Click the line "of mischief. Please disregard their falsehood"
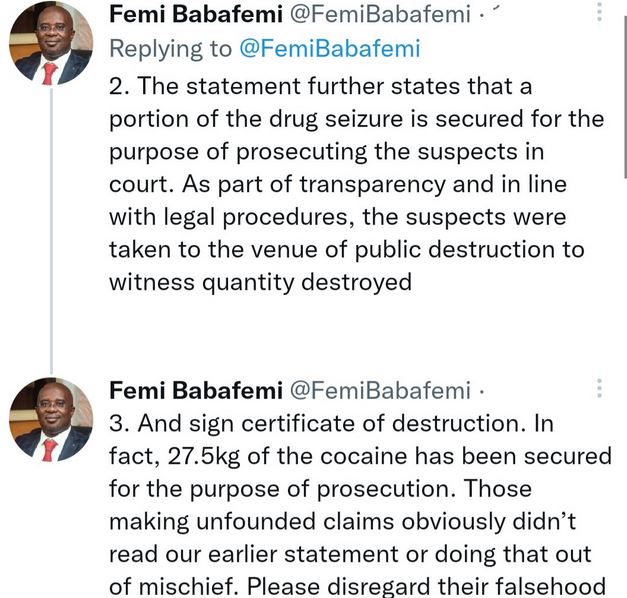 [359, 587]
